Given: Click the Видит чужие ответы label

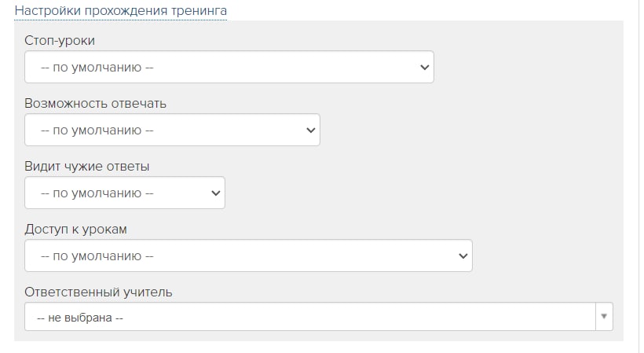Looking at the screenshot, I should (x=87, y=167).
